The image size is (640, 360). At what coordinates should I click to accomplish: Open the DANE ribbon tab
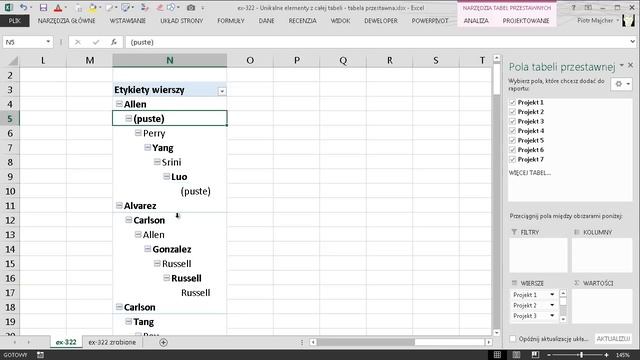point(266,20)
